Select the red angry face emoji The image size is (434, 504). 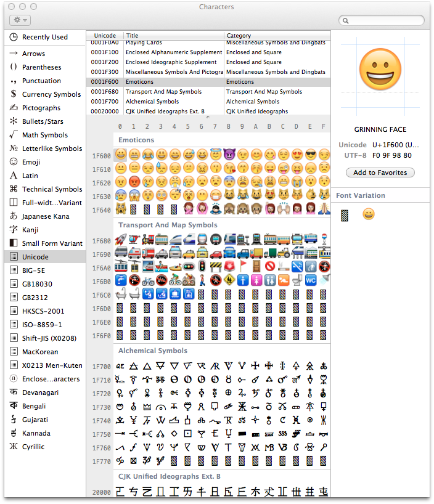click(x=134, y=182)
